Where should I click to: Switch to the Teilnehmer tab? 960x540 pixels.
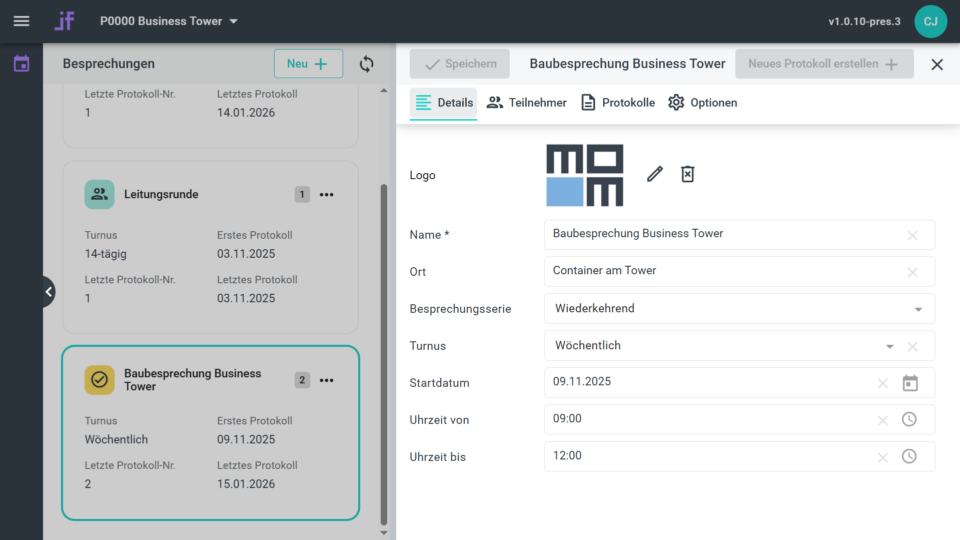(527, 103)
